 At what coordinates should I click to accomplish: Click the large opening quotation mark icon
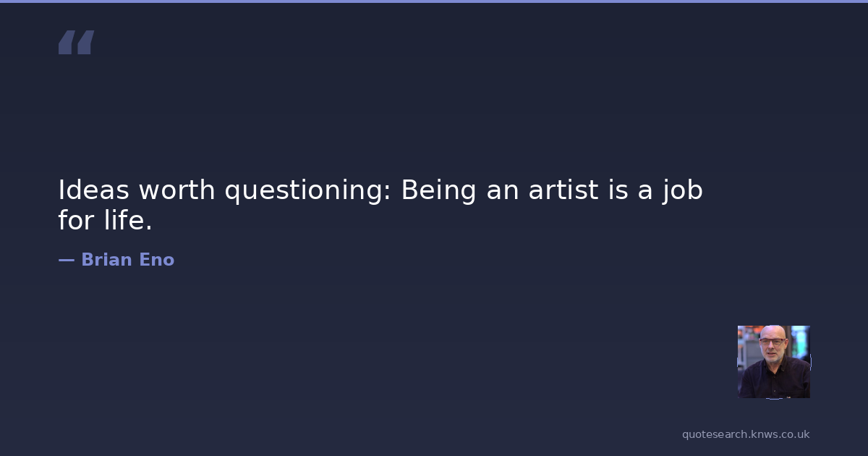(x=76, y=42)
